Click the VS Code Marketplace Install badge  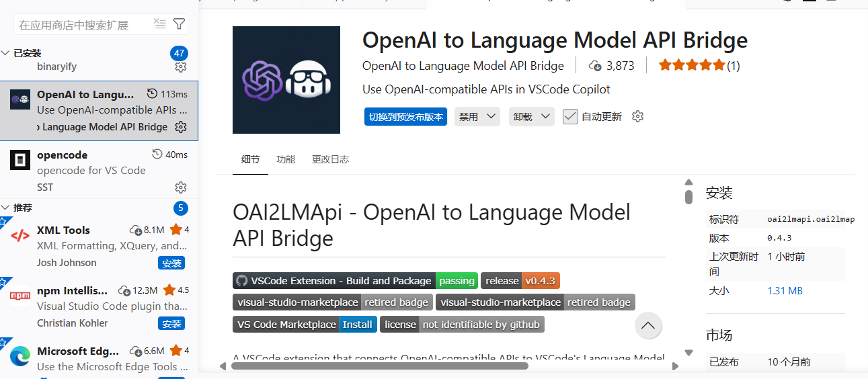click(305, 324)
